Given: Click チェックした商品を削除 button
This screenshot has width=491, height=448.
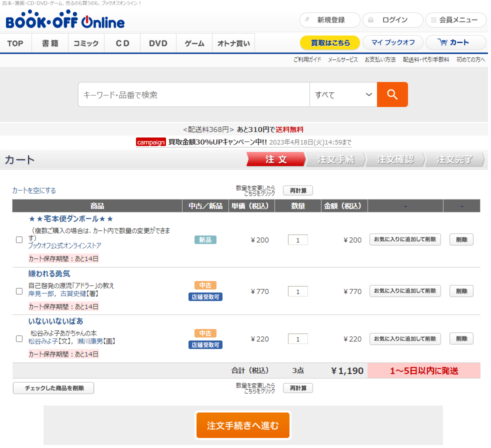Looking at the screenshot, I should [x=53, y=388].
